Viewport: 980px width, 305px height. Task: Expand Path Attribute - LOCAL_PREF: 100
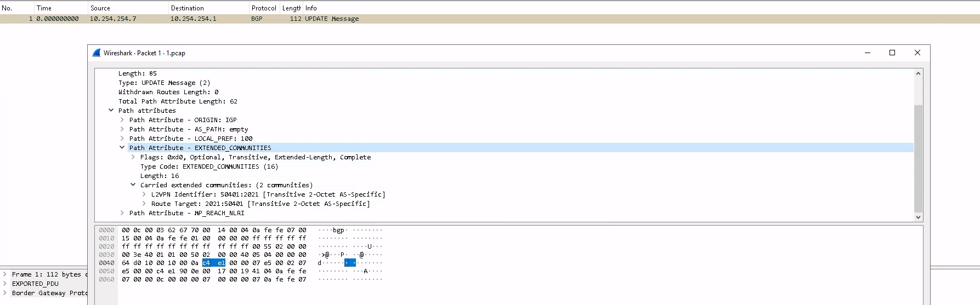click(122, 139)
